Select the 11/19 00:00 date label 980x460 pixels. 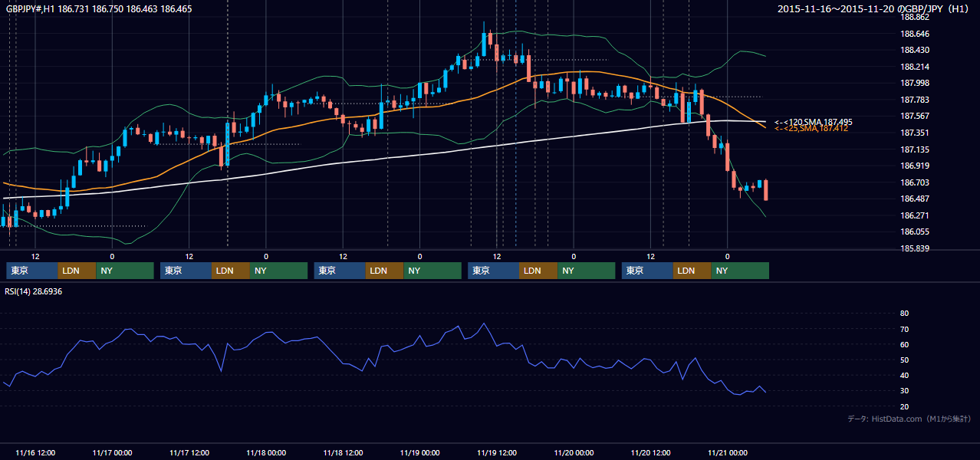click(x=420, y=453)
